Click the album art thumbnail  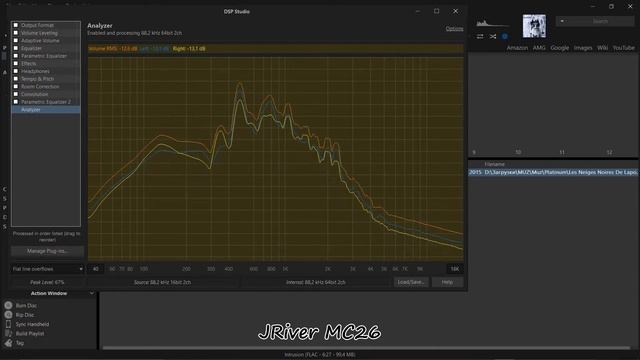coord(534,26)
